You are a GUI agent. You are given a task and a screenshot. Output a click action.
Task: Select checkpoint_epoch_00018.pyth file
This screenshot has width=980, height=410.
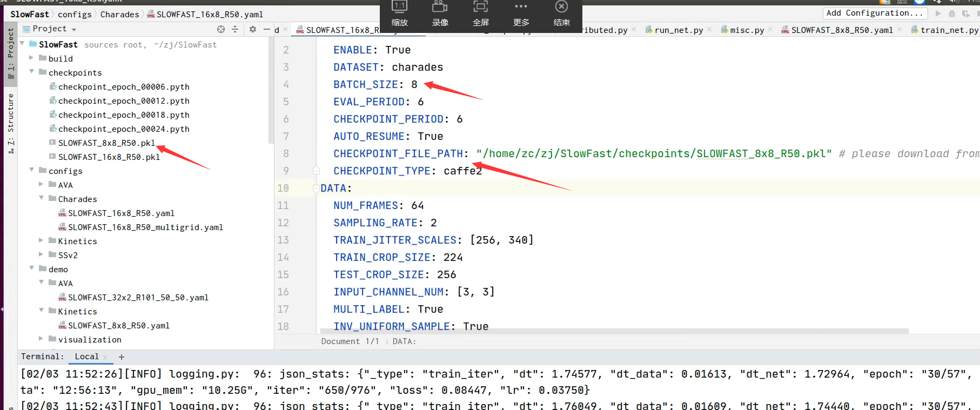pyautogui.click(x=124, y=115)
